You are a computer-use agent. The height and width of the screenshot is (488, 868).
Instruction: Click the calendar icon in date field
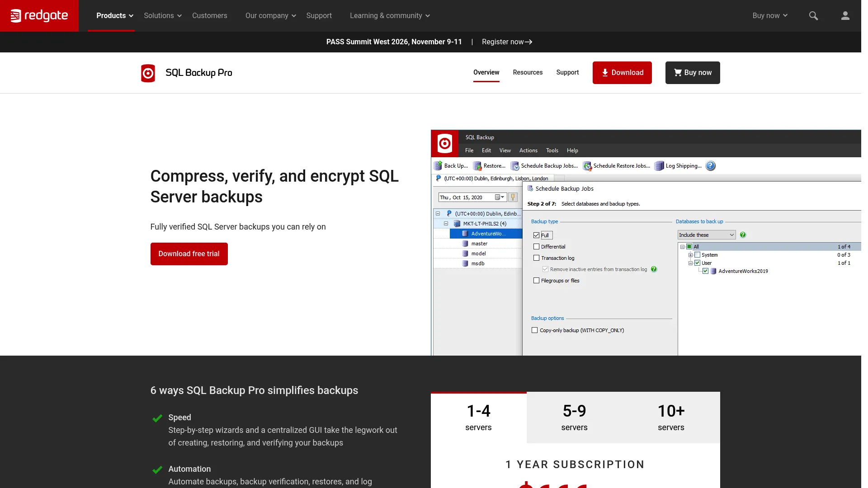[x=497, y=197]
